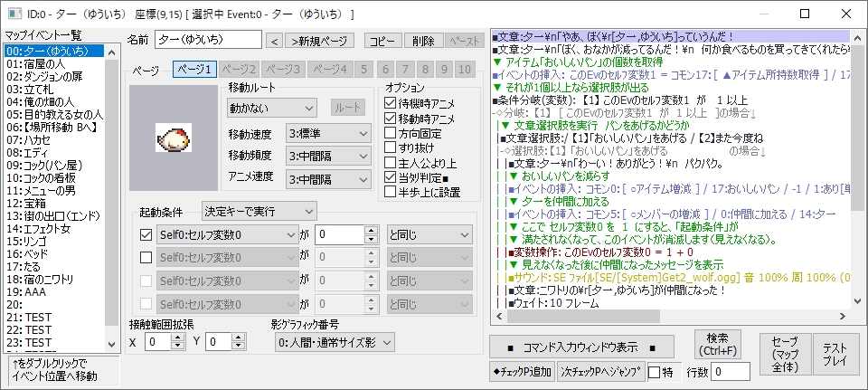Click the chicken character graphic thumbnail

coord(174,138)
